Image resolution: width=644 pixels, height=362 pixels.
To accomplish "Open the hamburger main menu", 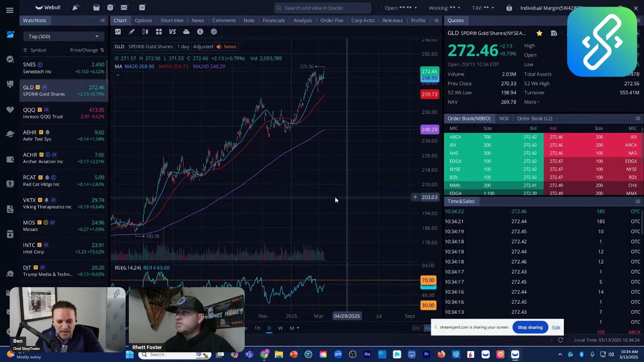I will pyautogui.click(x=10, y=10).
